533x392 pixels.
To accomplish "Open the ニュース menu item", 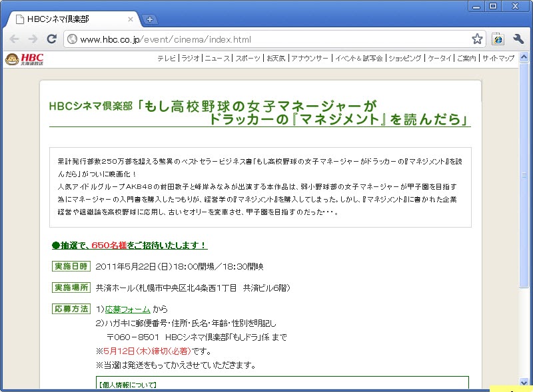I will pyautogui.click(x=217, y=58).
